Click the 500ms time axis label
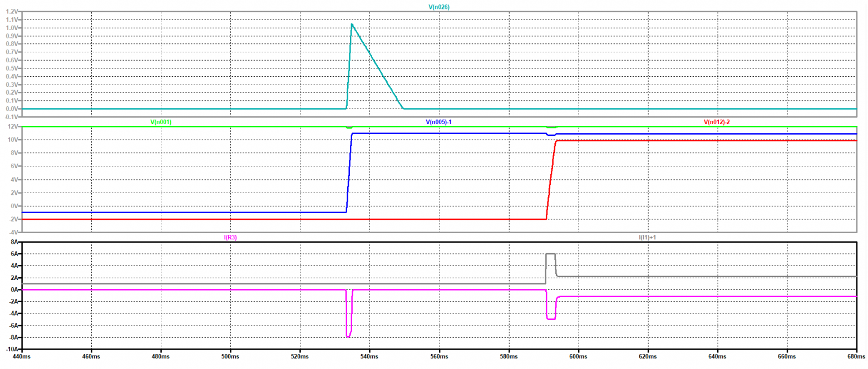 (230, 356)
